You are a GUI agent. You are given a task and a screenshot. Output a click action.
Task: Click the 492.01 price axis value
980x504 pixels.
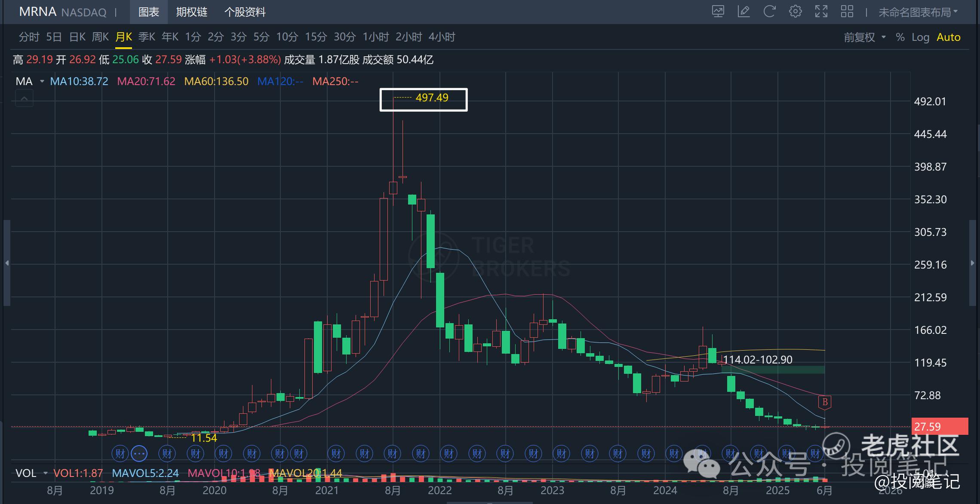point(930,101)
